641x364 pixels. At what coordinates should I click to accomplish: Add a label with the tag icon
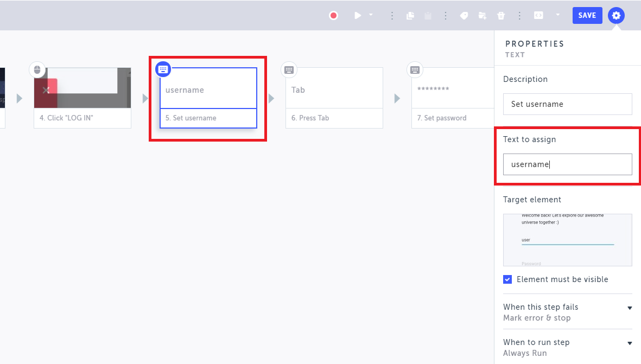(x=464, y=16)
